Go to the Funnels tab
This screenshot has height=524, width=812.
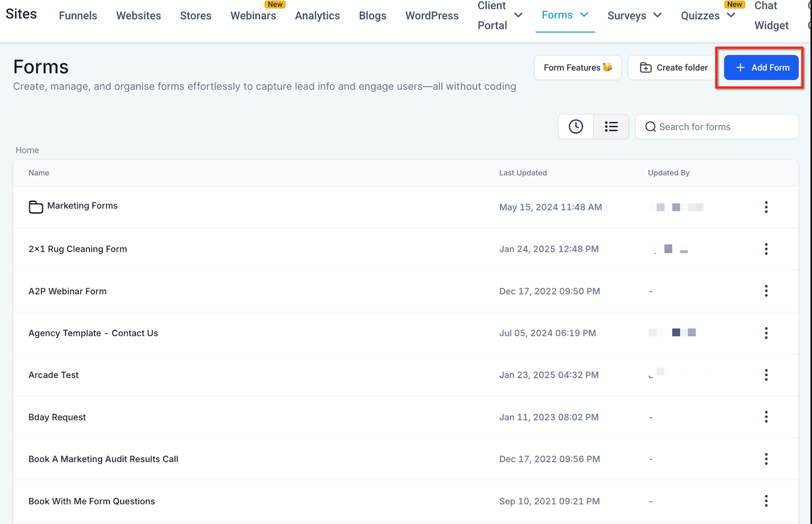coord(78,16)
